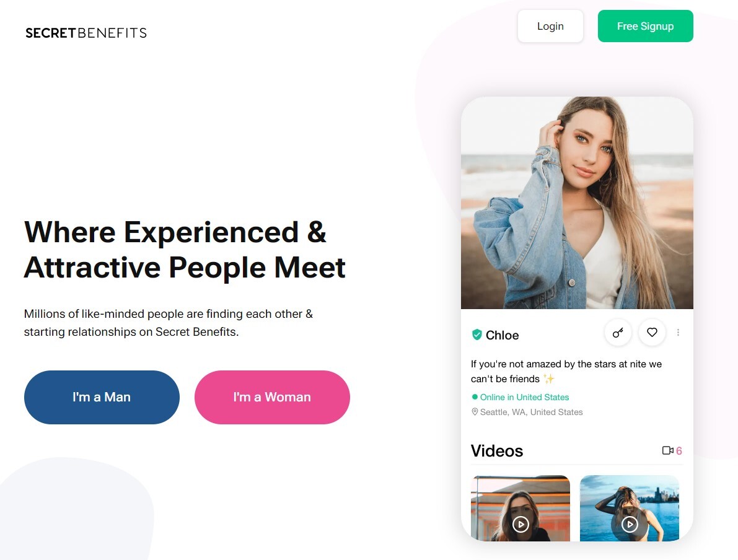738x560 pixels.
Task: Click the video camera count icon
Action: [x=667, y=450]
